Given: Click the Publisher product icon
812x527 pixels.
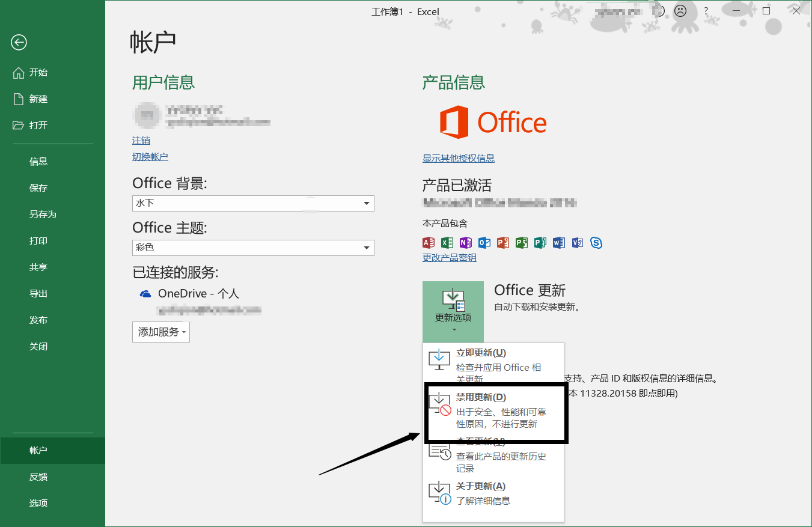Looking at the screenshot, I should [540, 243].
